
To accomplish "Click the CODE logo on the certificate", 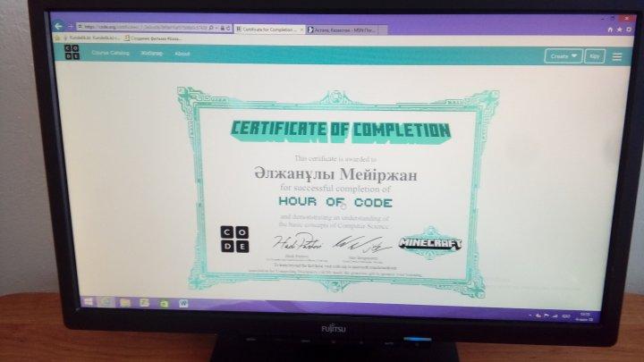I will click(x=234, y=239).
